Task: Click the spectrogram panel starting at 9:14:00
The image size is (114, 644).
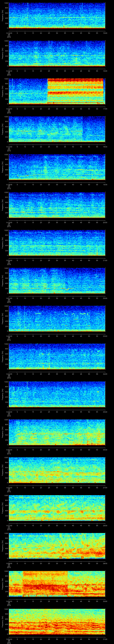Action: tap(57, 16)
